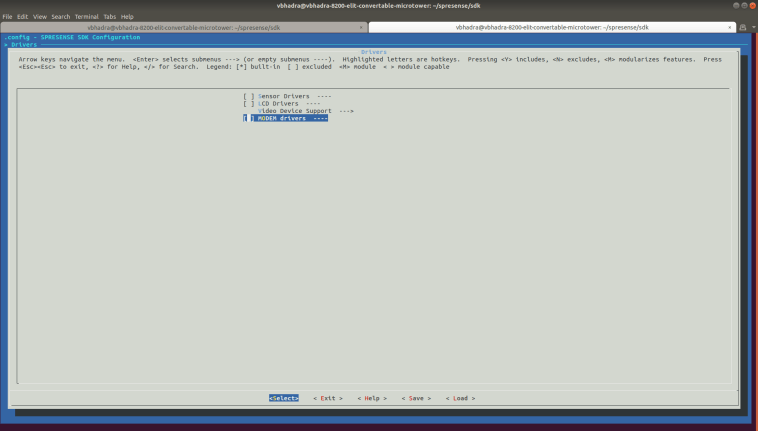Screen dimensions: 758x431
Task: Minimize the terminal window
Action: pyautogui.click(x=736, y=5)
